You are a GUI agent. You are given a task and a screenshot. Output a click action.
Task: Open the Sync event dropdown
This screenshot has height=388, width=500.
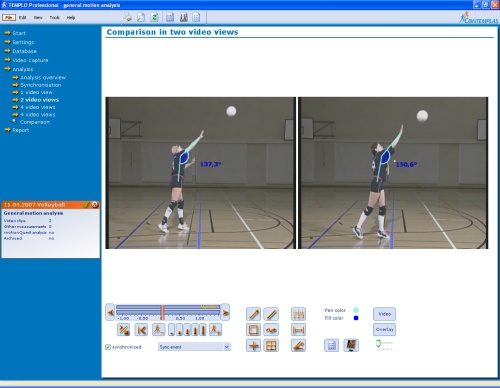click(x=194, y=347)
